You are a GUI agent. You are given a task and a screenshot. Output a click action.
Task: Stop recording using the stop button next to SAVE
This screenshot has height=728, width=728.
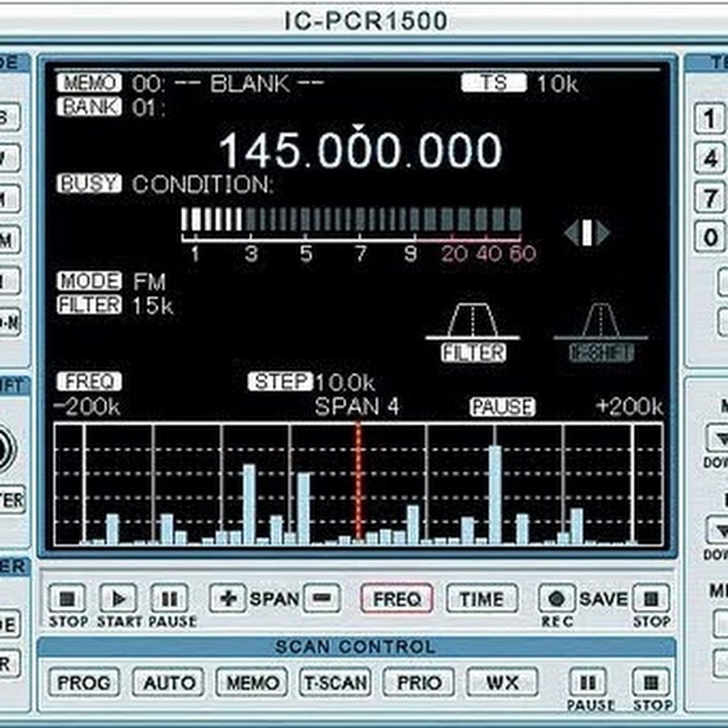651,599
